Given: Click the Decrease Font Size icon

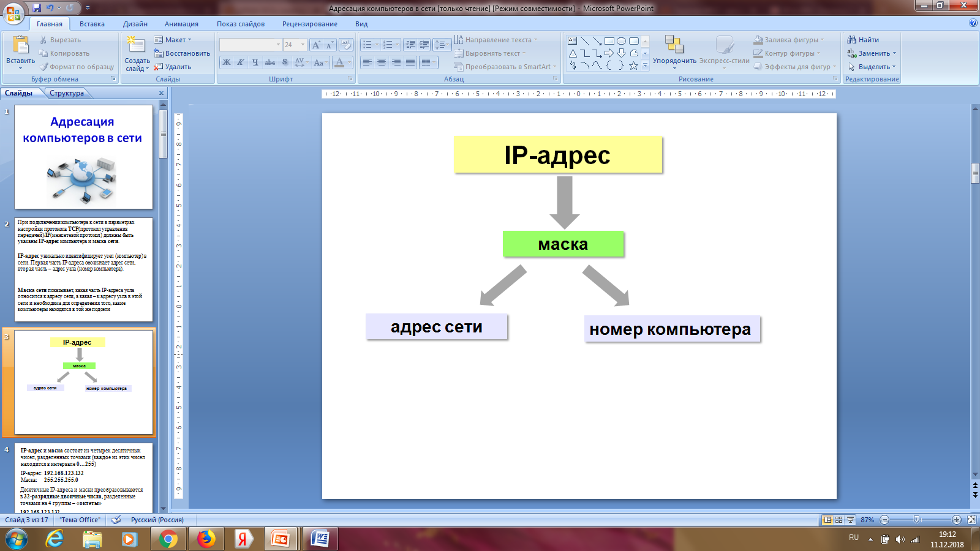Looking at the screenshot, I should (x=330, y=45).
